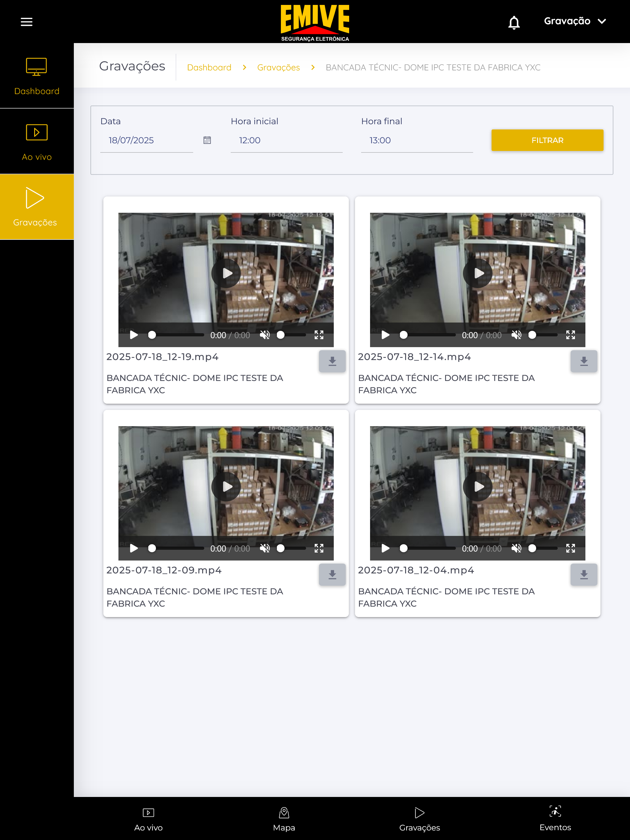
Task: Click the Data field showing 18/07/2025
Action: (x=146, y=140)
